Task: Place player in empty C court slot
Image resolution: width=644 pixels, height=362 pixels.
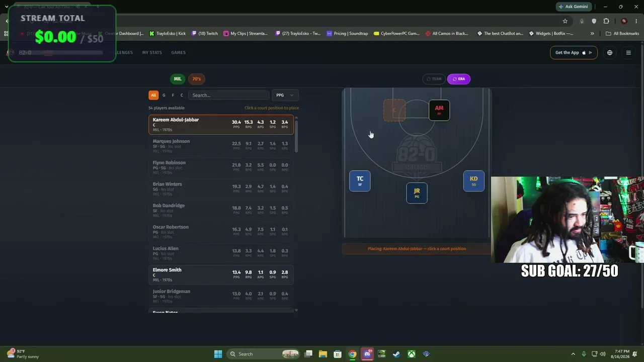Action: tap(394, 110)
